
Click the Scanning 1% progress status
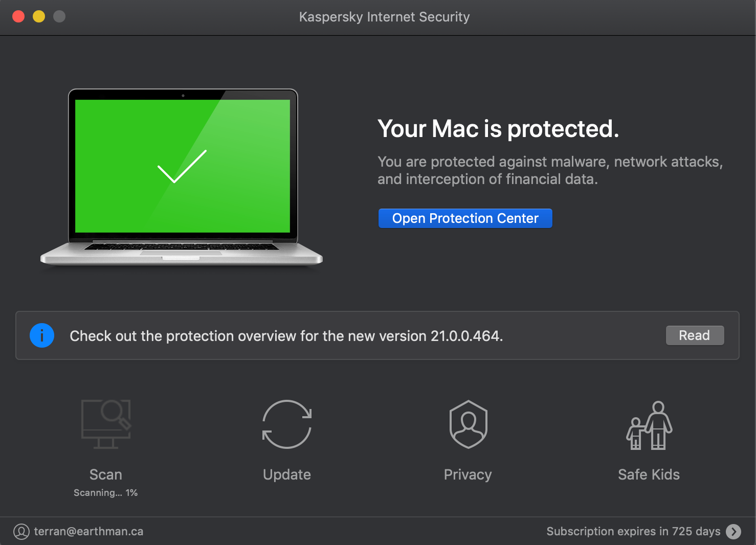106,493
